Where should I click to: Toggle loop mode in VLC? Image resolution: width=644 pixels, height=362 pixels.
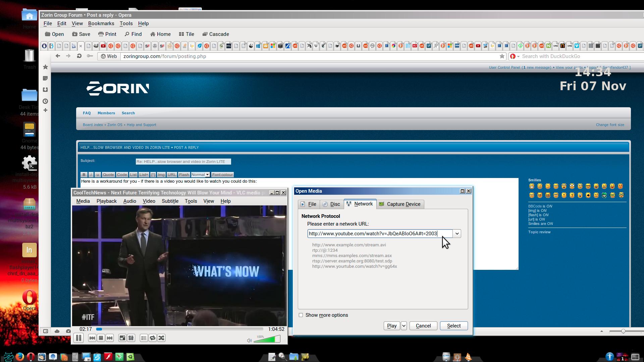coord(153,338)
